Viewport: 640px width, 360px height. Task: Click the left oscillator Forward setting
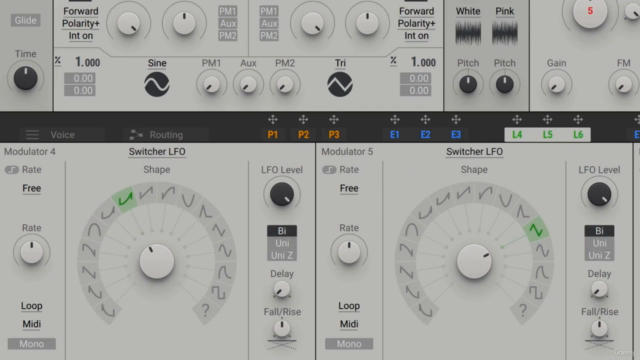pos(81,11)
